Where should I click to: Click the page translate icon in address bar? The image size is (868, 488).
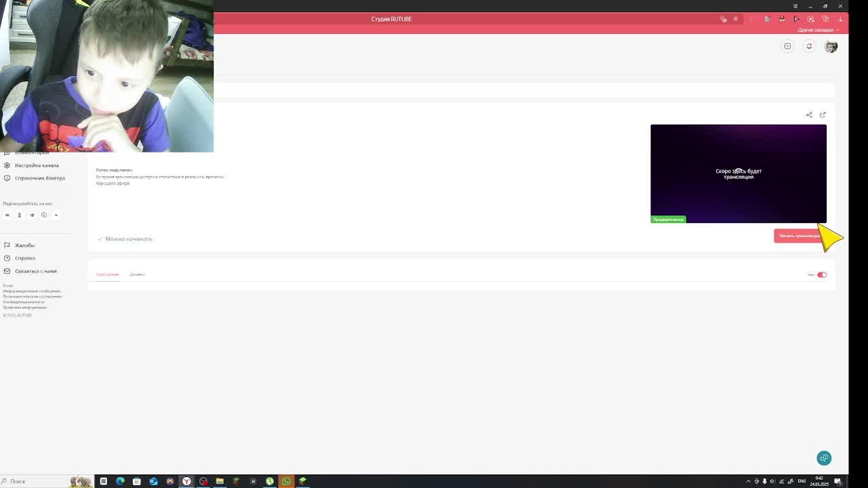coord(724,19)
